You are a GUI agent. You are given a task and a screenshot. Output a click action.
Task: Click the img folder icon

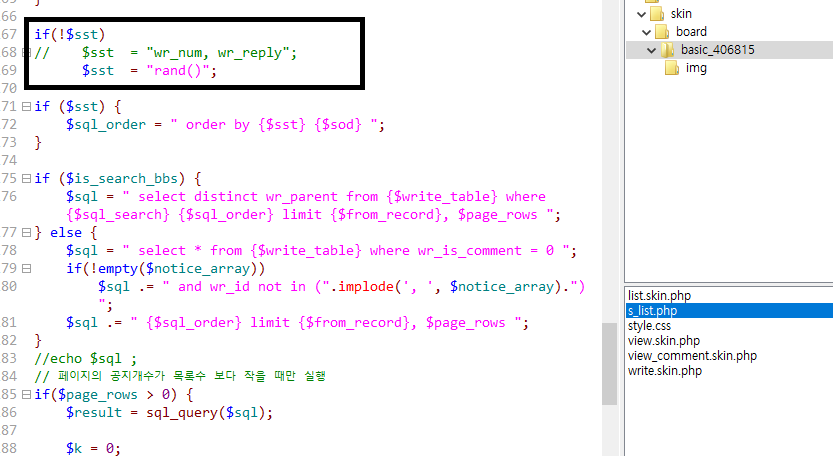[x=671, y=68]
